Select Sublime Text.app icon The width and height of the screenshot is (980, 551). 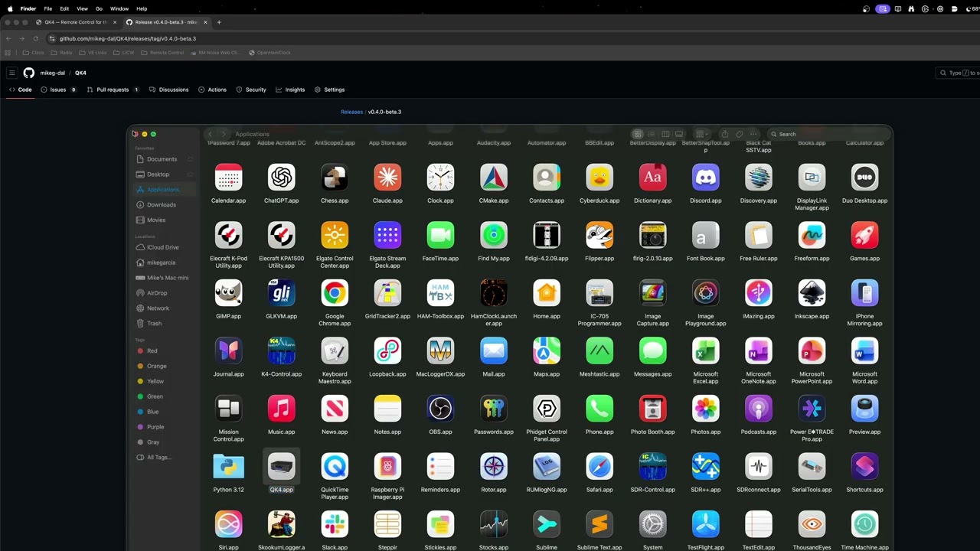(599, 524)
